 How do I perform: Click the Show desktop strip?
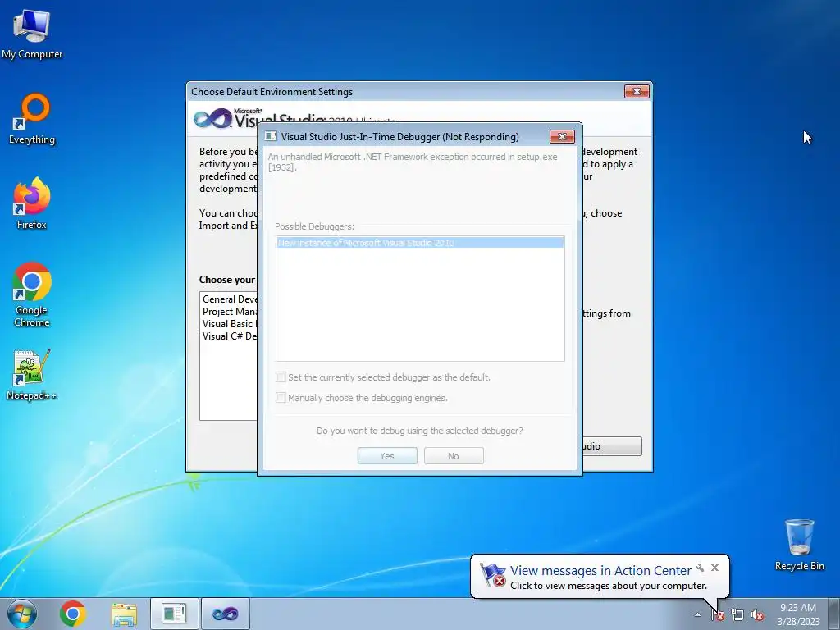(834, 614)
